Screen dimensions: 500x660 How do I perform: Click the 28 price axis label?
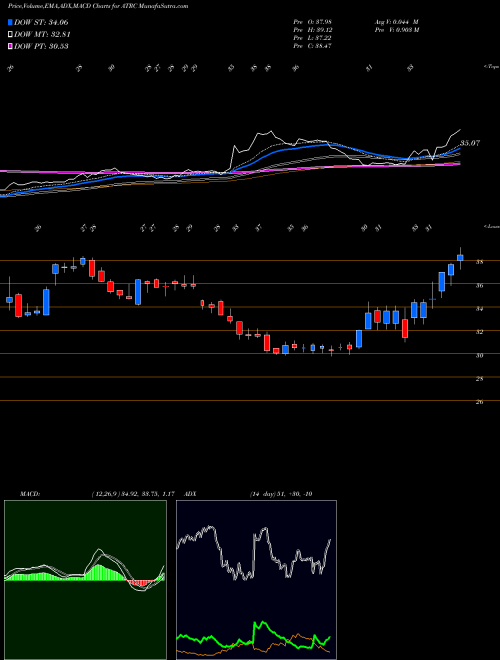[479, 378]
